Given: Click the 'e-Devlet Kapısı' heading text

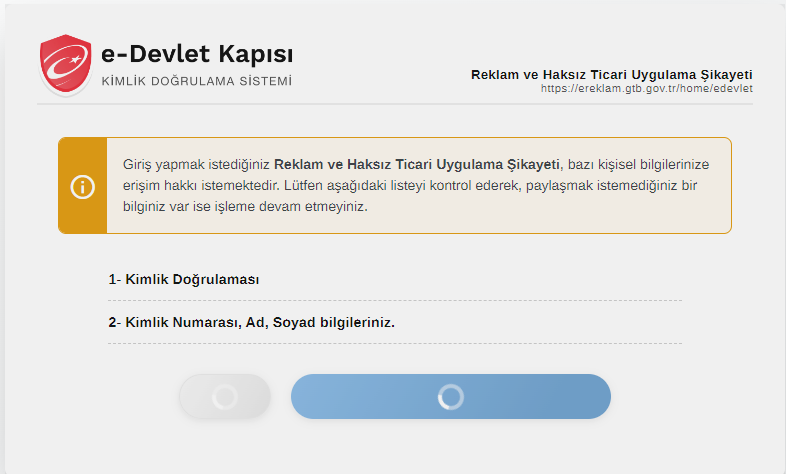Looking at the screenshot, I should click(x=197, y=54).
